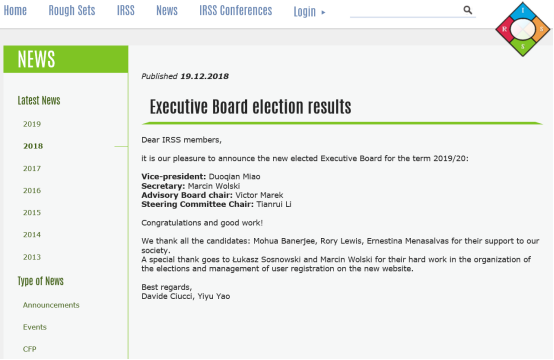The image size is (554, 360).
Task: Select the News navigation item
Action: 167,11
